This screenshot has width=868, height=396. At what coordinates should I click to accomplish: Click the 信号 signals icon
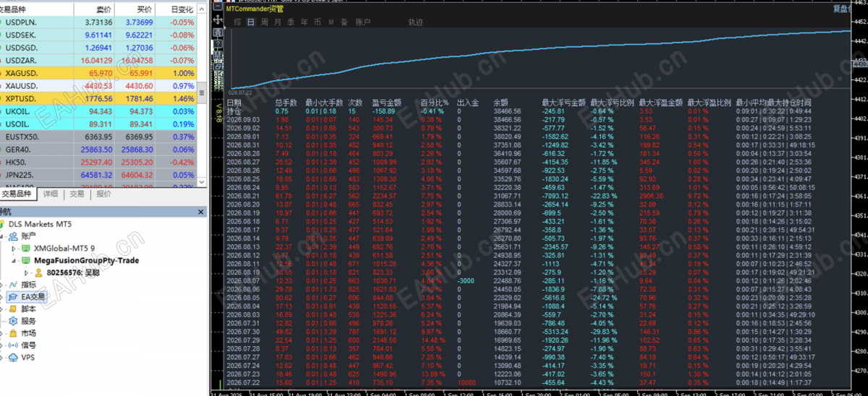pyautogui.click(x=14, y=345)
